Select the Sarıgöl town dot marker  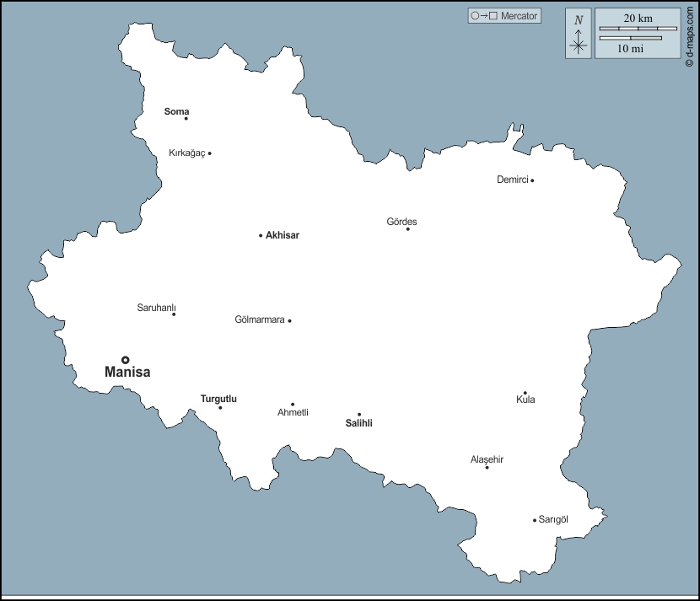pos(535,520)
